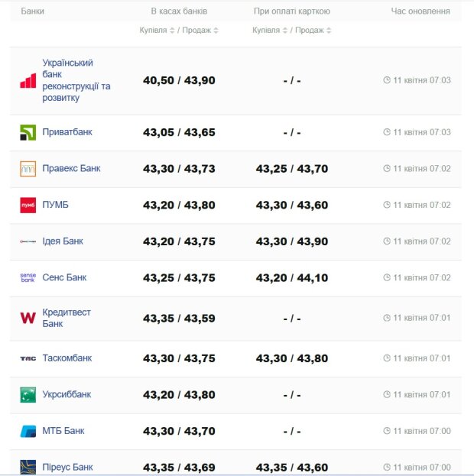Click the Час оновлення column header
The image size is (474, 476).
coord(420,11)
